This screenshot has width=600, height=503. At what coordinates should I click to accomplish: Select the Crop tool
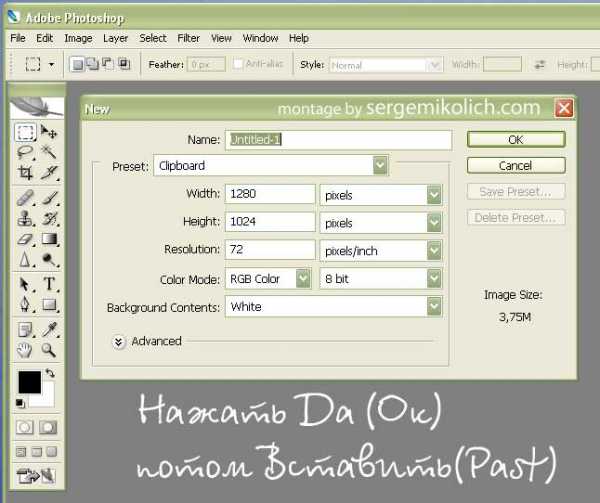(25, 173)
